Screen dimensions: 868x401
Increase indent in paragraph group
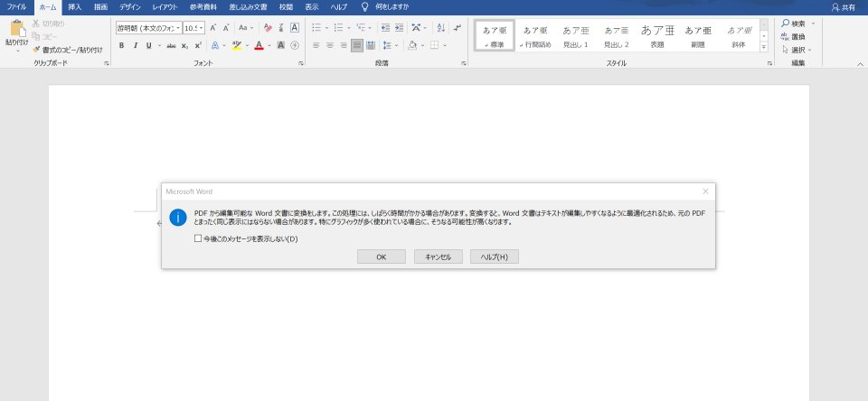click(399, 27)
